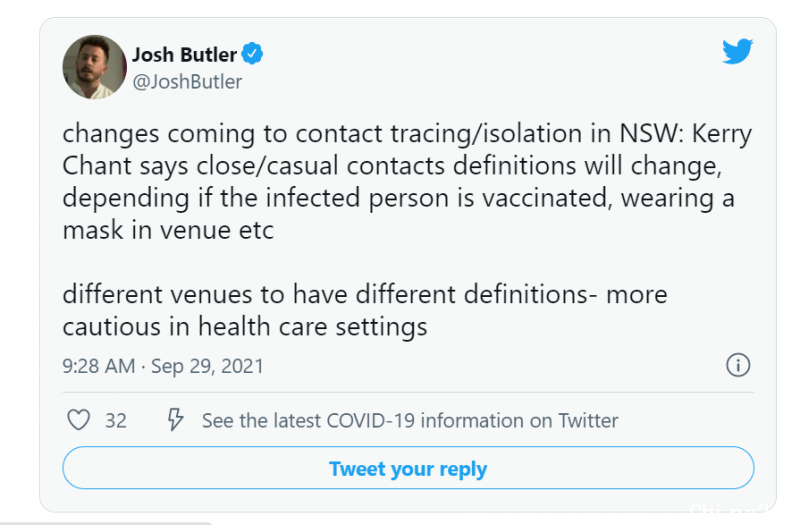Click the faint watermark in bottom corner

[x=729, y=509]
